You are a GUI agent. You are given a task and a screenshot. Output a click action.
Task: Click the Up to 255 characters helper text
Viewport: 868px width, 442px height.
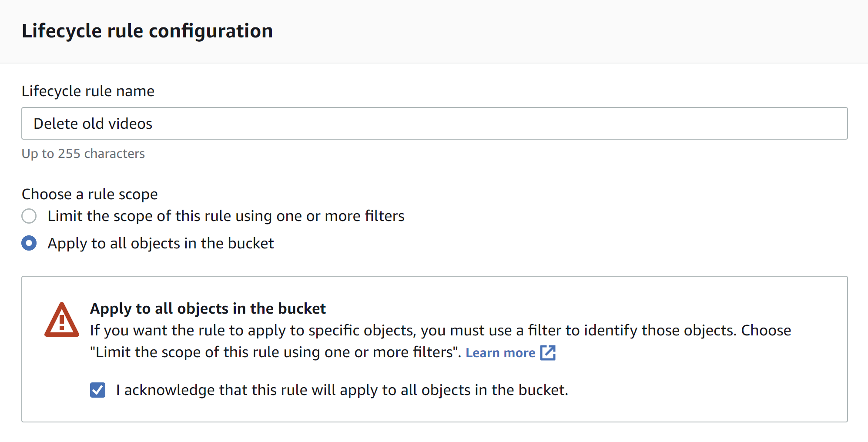[x=83, y=153]
